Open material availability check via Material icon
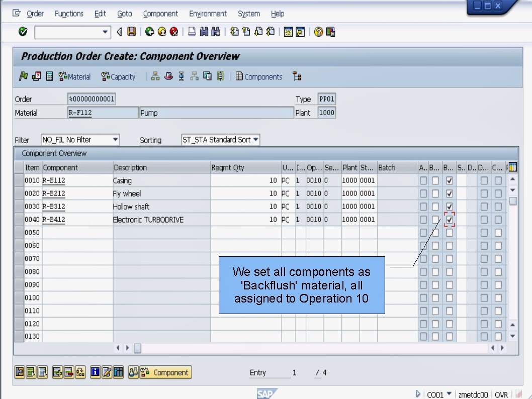This screenshot has height=399, width=532. click(x=74, y=76)
